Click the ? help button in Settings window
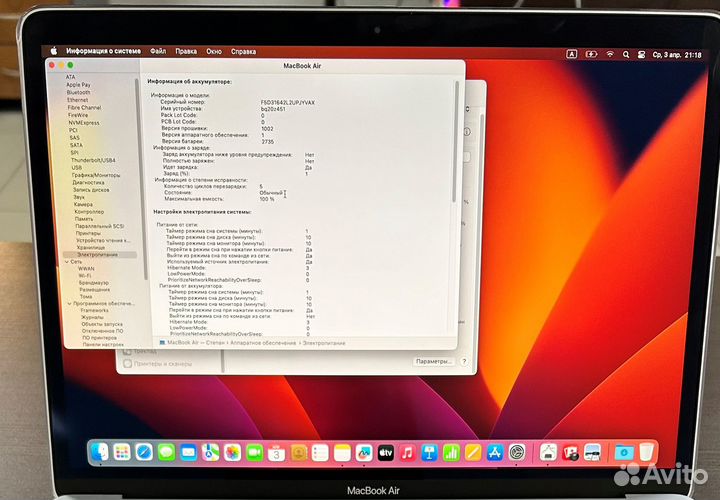The width and height of the screenshot is (720, 500). [464, 361]
